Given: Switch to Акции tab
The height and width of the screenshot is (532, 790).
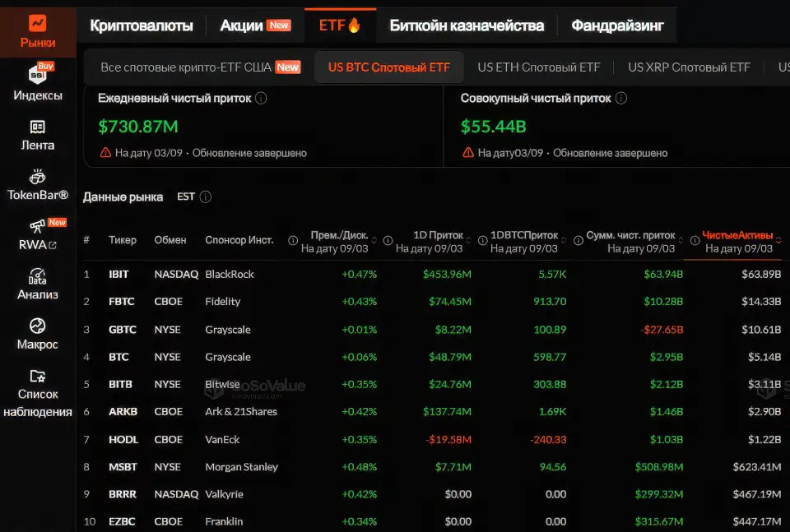Looking at the screenshot, I should [255, 25].
